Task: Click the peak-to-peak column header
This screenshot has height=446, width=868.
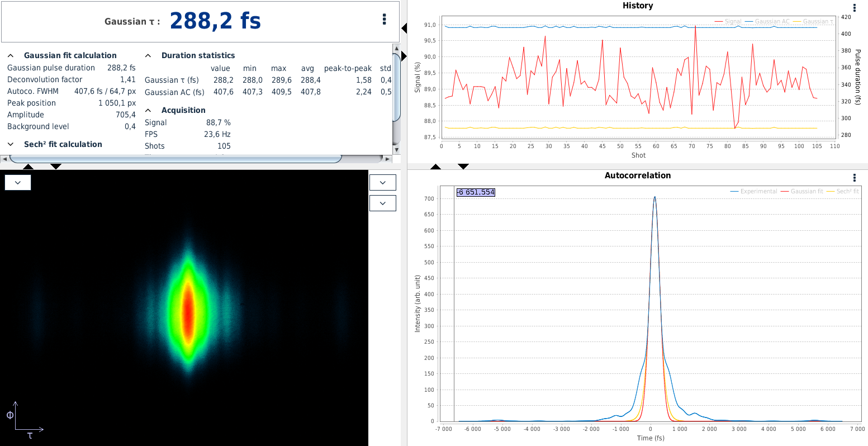Action: pyautogui.click(x=348, y=68)
